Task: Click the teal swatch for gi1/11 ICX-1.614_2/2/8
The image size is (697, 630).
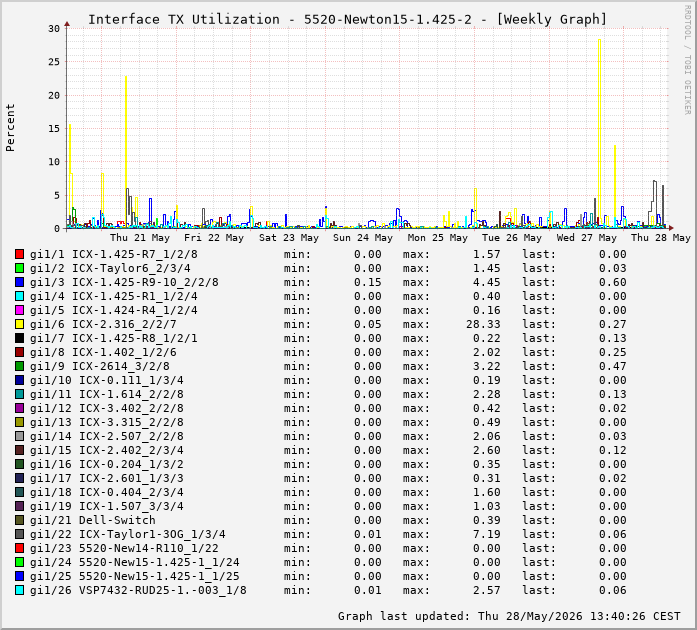Action: click(x=19, y=394)
